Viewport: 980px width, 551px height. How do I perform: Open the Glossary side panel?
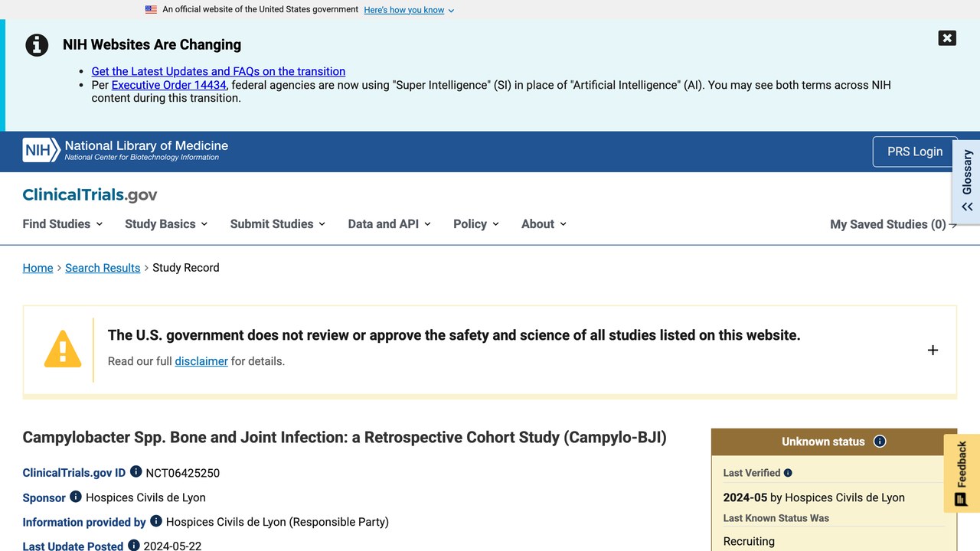pyautogui.click(x=967, y=181)
